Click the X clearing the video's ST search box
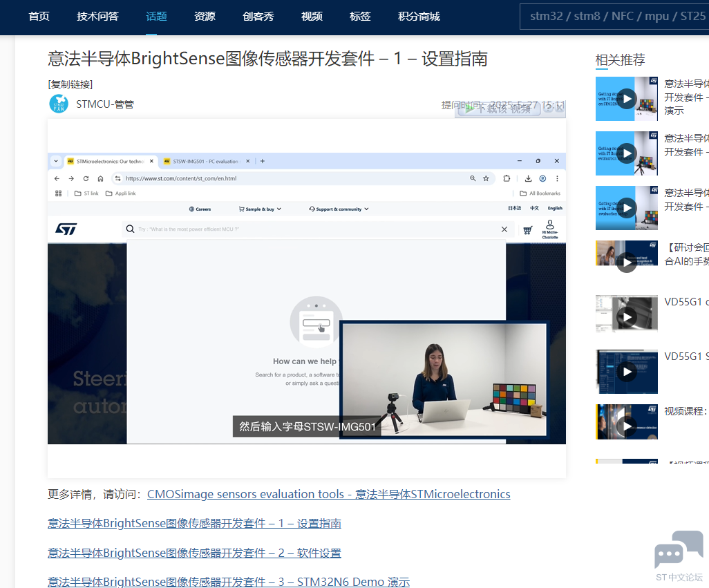 (504, 229)
